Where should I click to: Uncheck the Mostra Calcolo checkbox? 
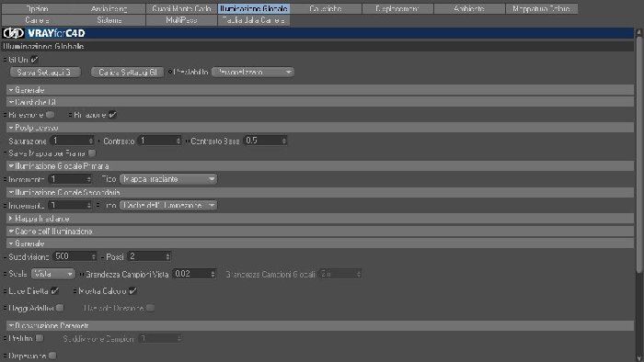tap(132, 291)
